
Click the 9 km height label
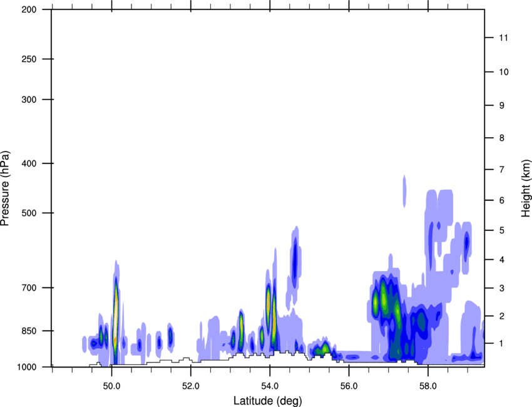pyautogui.click(x=502, y=105)
